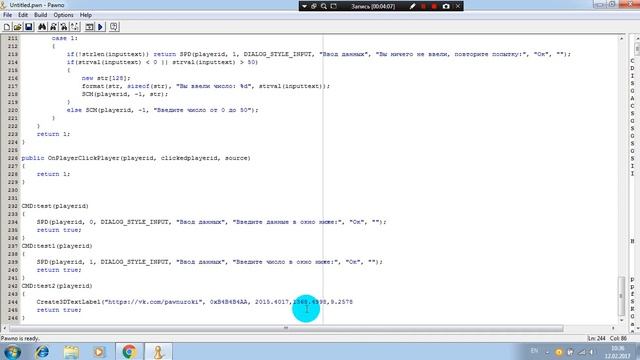
Task: Open the Help menu
Action: coord(86,15)
